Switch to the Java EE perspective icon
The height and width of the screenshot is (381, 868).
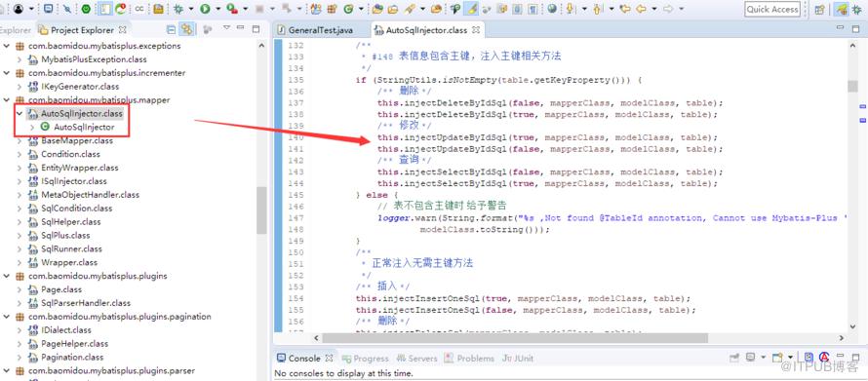coord(842,9)
